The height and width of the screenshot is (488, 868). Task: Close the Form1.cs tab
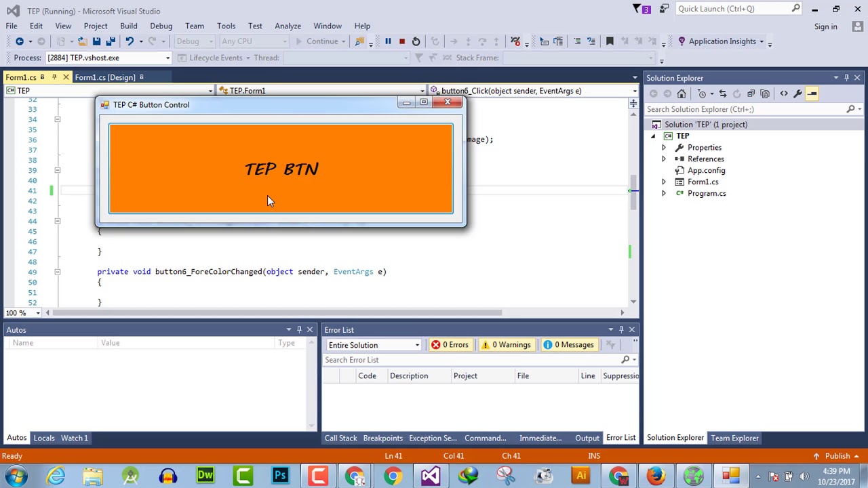pyautogui.click(x=66, y=77)
